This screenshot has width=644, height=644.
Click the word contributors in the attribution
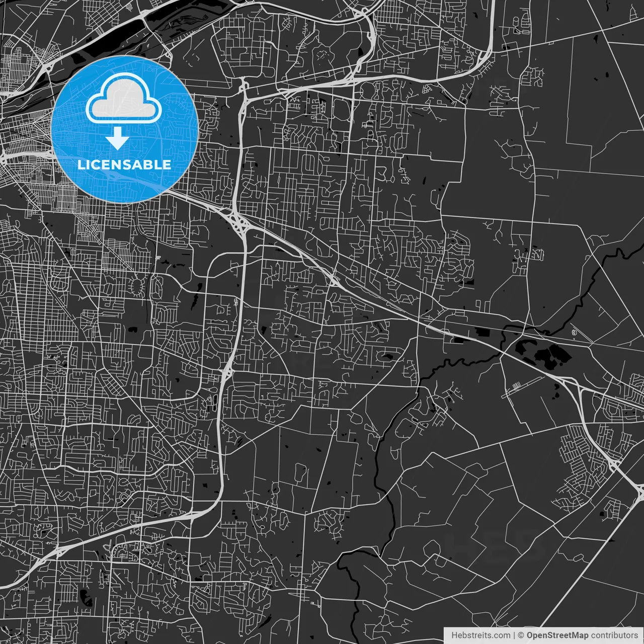(x=614, y=635)
